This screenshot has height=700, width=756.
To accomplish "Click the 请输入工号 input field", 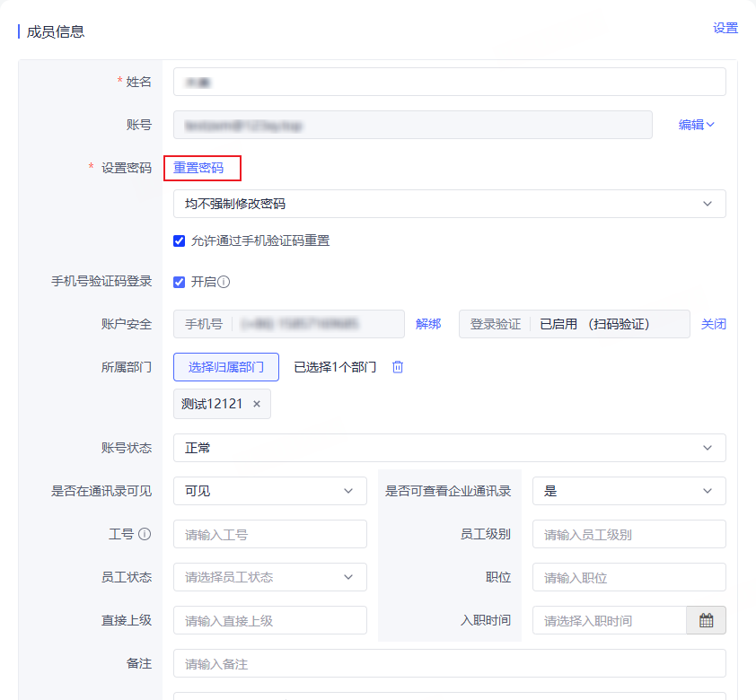I will [x=270, y=534].
